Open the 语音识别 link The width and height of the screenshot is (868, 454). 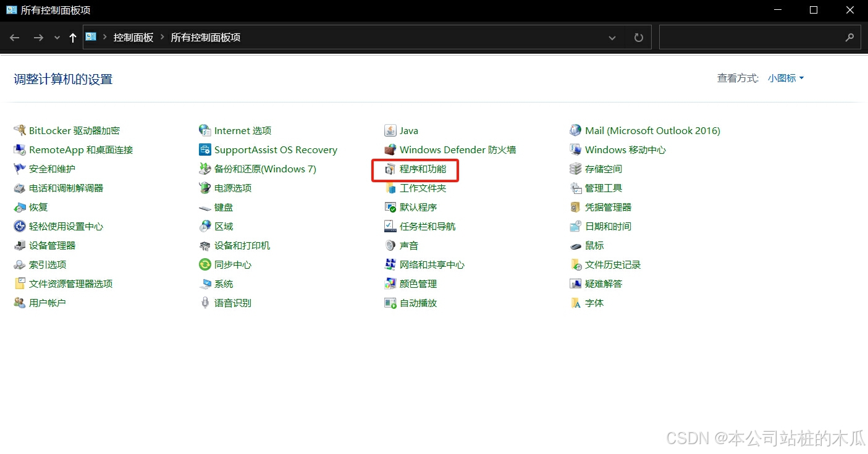tap(233, 303)
